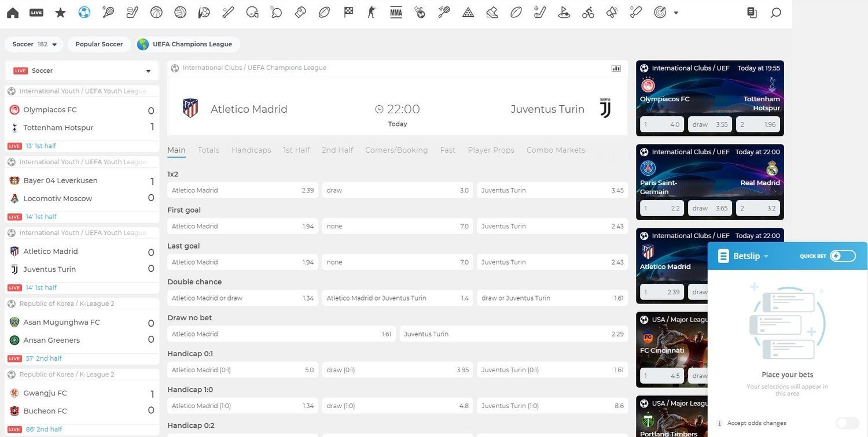Bet draw (0:1) at 3.95

398,370
